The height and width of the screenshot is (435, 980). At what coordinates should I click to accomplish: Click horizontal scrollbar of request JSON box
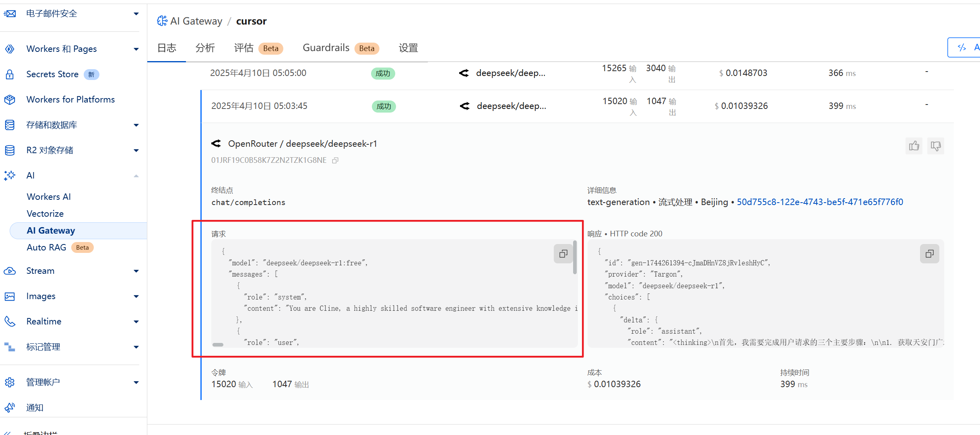click(218, 345)
